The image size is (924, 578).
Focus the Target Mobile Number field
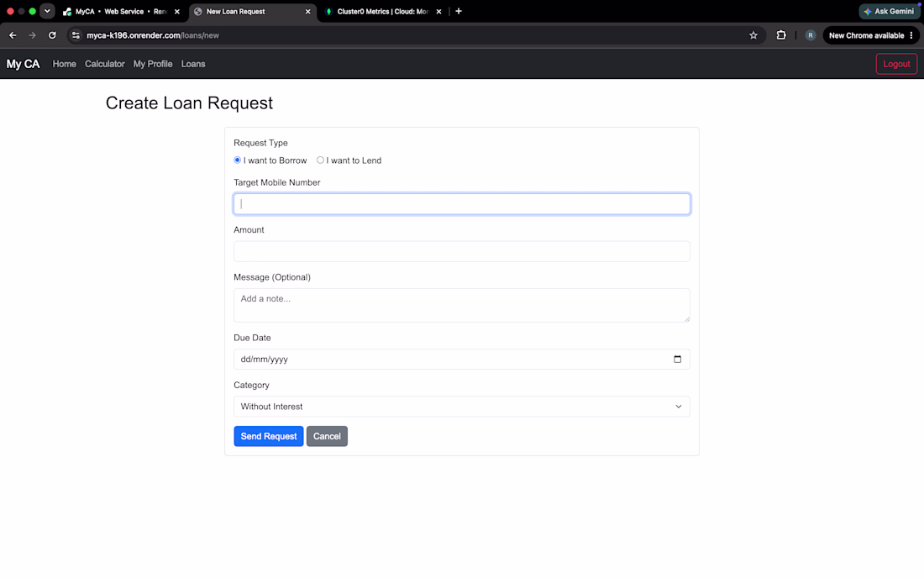point(461,204)
